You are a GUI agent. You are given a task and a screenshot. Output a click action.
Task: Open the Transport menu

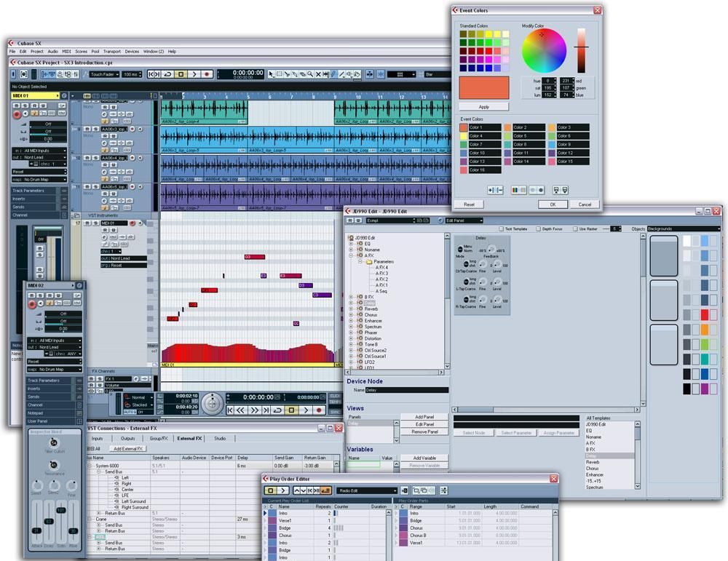coord(112,52)
